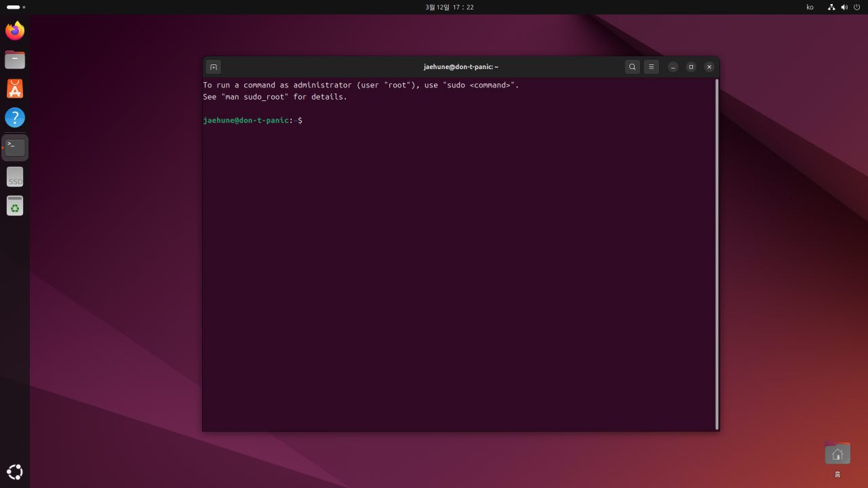Click the terminal search icon
This screenshot has width=868, height=488.
632,67
